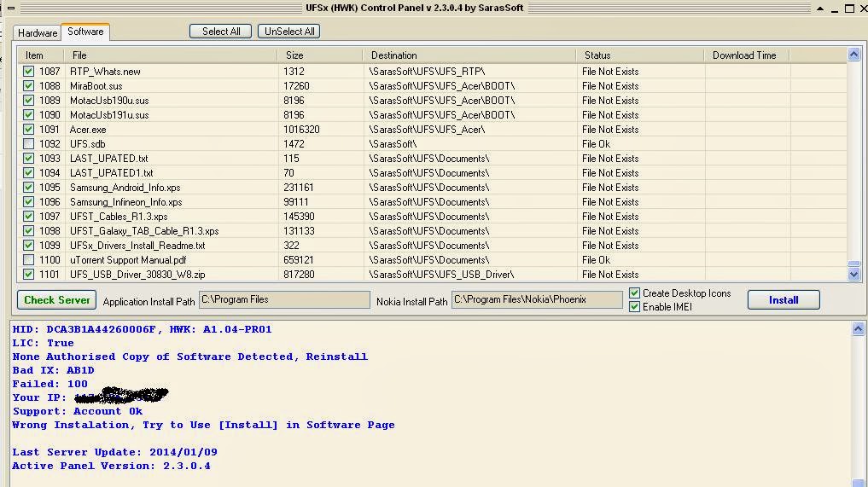The height and width of the screenshot is (487, 868).
Task: Switch to the Hardware tab
Action: coord(37,33)
